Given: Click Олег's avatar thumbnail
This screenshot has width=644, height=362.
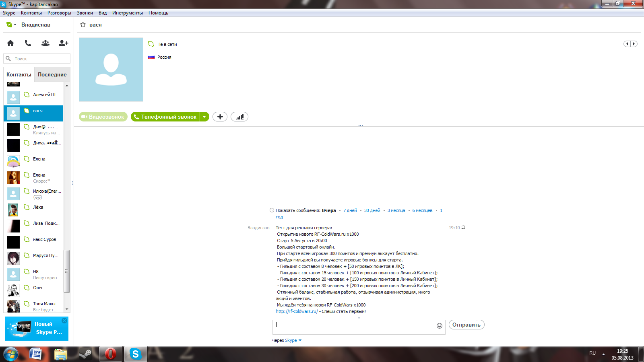Looking at the screenshot, I should [13, 290].
